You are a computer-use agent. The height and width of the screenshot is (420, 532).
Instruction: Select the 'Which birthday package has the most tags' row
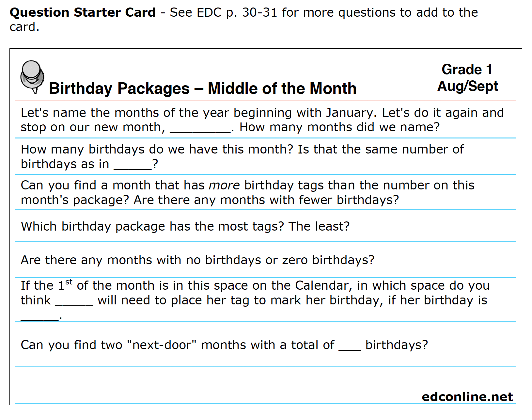pos(265,226)
